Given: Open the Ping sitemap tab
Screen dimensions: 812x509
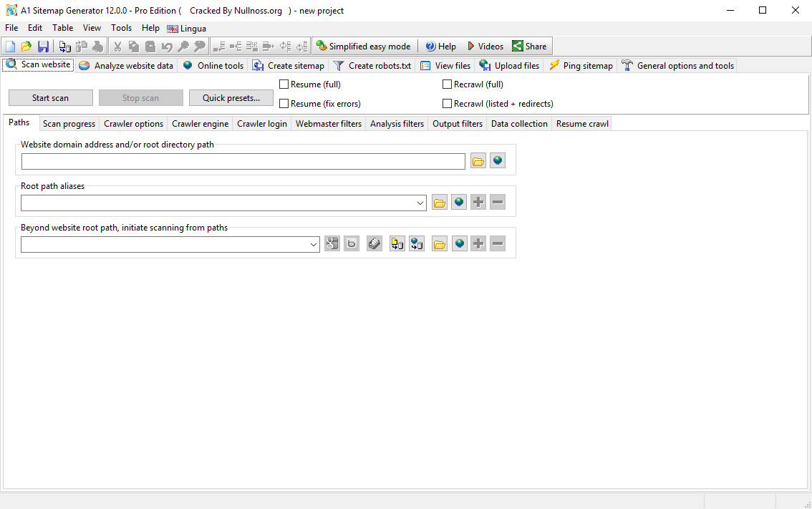Looking at the screenshot, I should pos(581,66).
